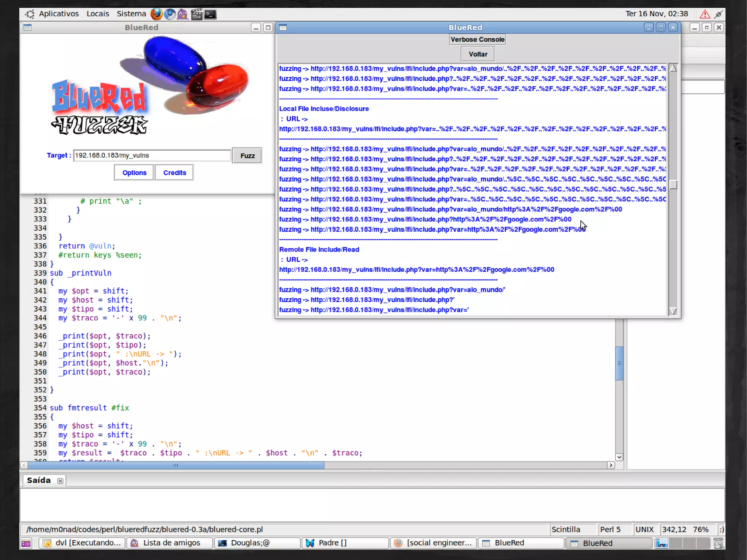This screenshot has height=560, width=747.
Task: Click the verbose console scroll down arrow
Action: click(x=673, y=311)
